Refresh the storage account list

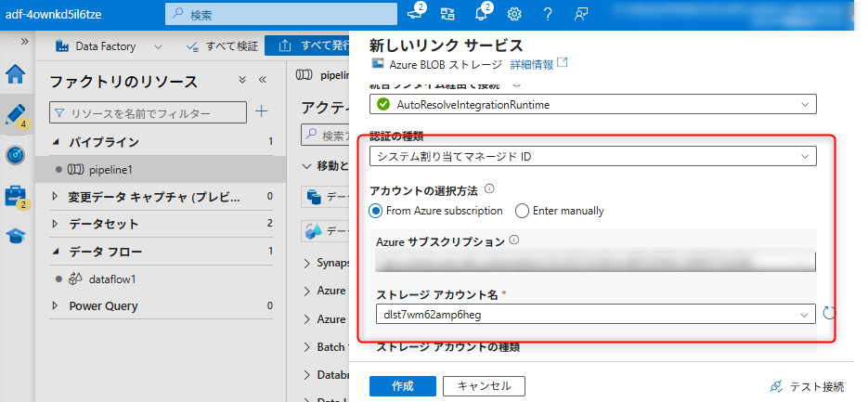[829, 314]
